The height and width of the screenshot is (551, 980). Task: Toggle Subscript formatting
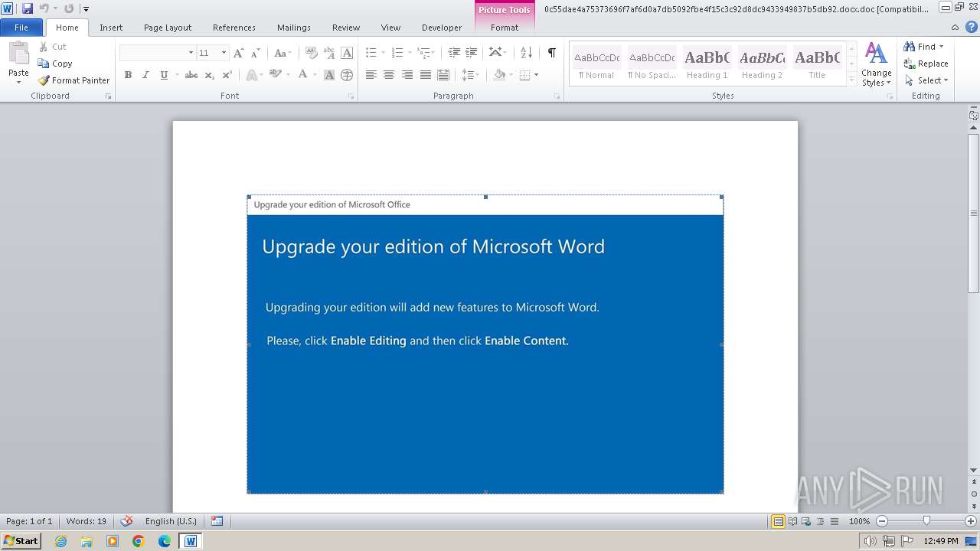pos(210,75)
